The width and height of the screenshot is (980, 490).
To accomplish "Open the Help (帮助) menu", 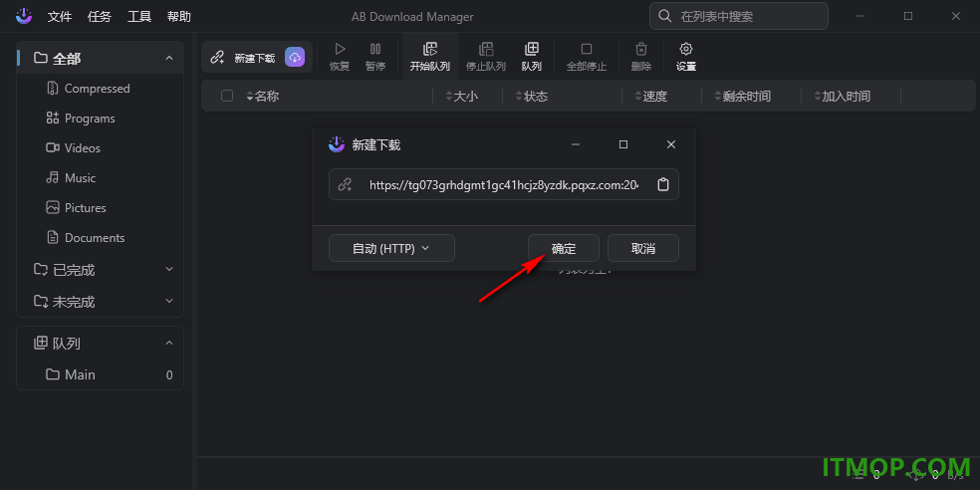I will pyautogui.click(x=179, y=17).
